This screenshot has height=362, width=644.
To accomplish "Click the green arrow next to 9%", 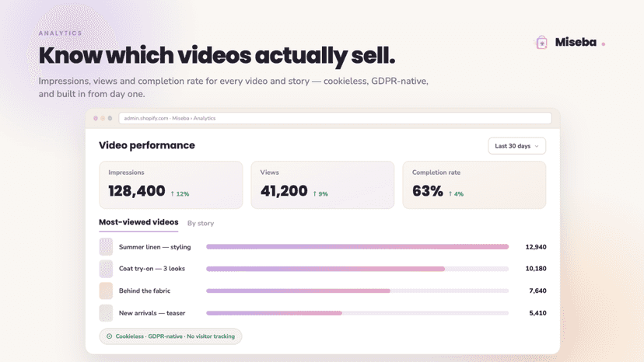I will pos(314,193).
